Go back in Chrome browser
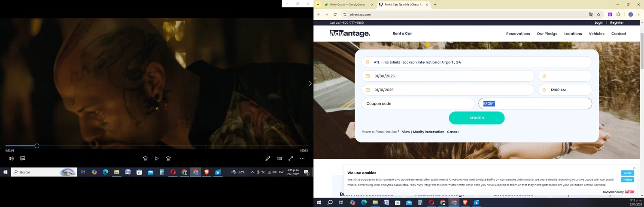Image resolution: width=644 pixels, height=207 pixels. [319, 15]
